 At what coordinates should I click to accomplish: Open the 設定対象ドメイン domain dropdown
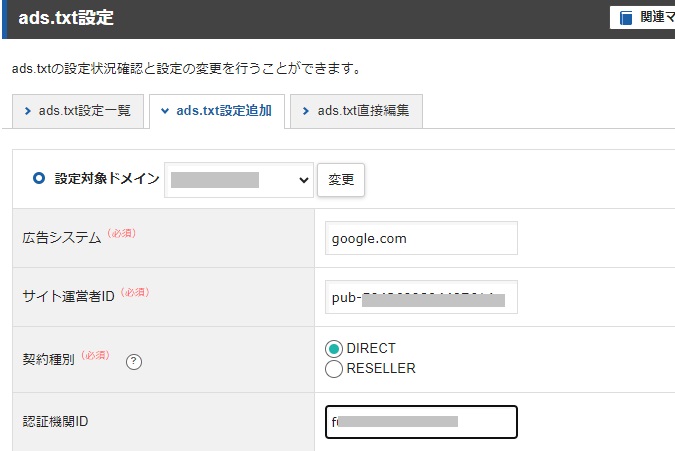[x=239, y=180]
